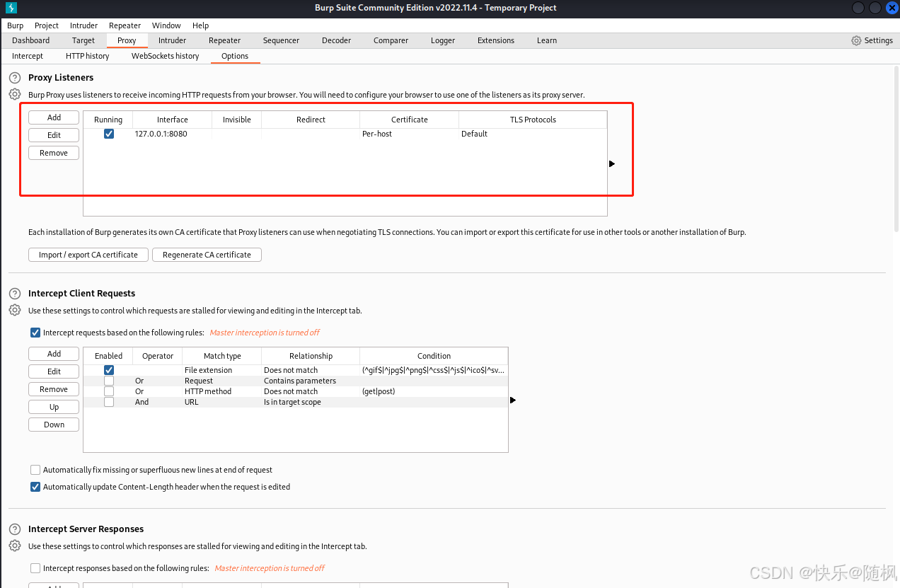Image resolution: width=900 pixels, height=588 pixels.
Task: Open the Proxy Listeners settings gear
Action: click(x=15, y=94)
